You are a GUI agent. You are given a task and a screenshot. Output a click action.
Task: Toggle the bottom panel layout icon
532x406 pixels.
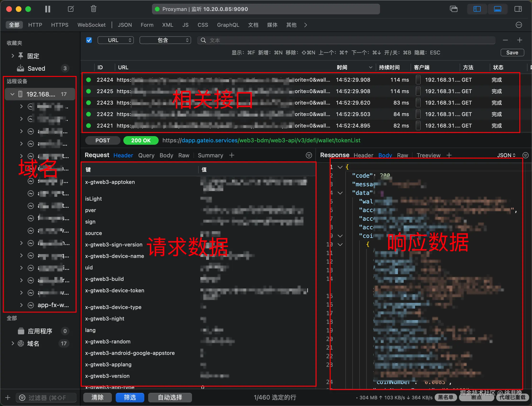[x=497, y=9]
